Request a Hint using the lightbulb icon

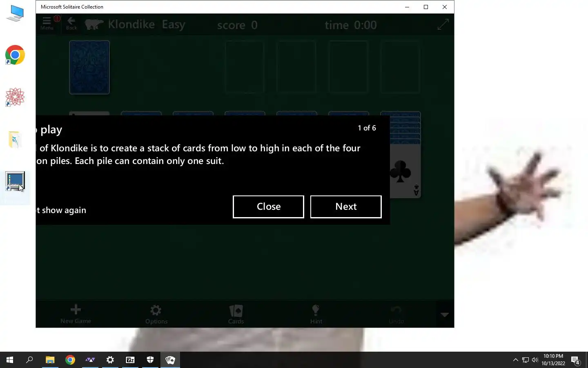(316, 314)
